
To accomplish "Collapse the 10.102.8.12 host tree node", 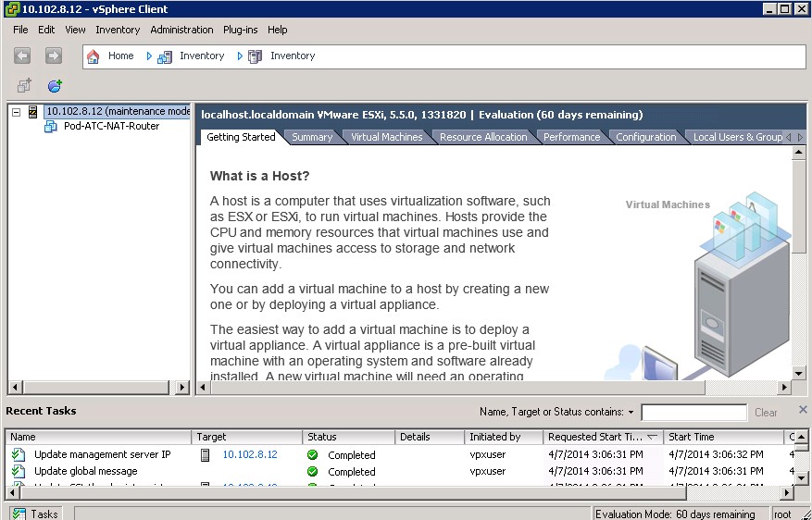I will pyautogui.click(x=16, y=112).
